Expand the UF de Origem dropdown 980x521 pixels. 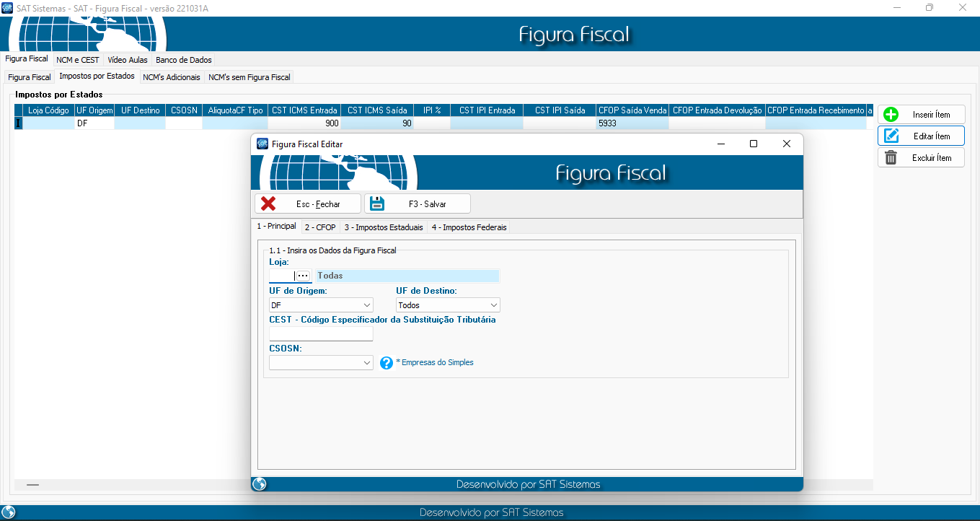(x=367, y=305)
